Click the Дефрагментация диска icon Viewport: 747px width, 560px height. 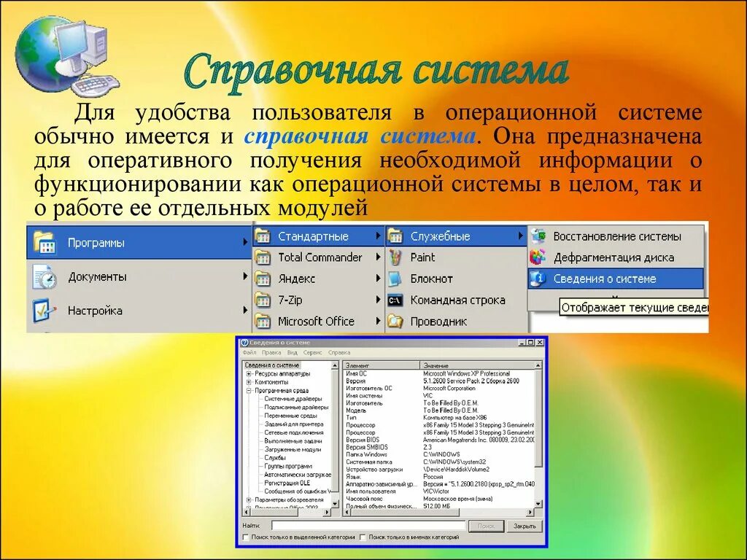point(538,257)
